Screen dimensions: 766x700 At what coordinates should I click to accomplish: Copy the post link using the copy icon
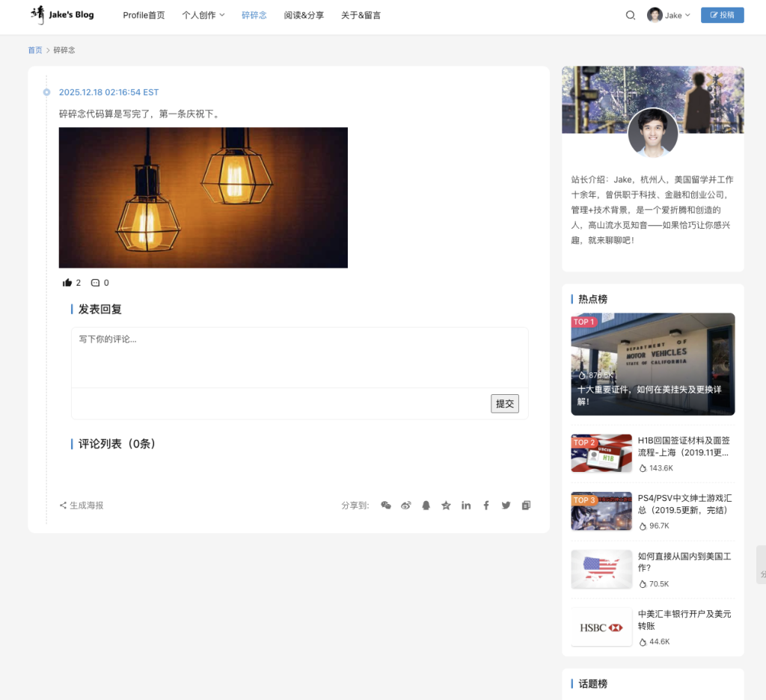[526, 505]
